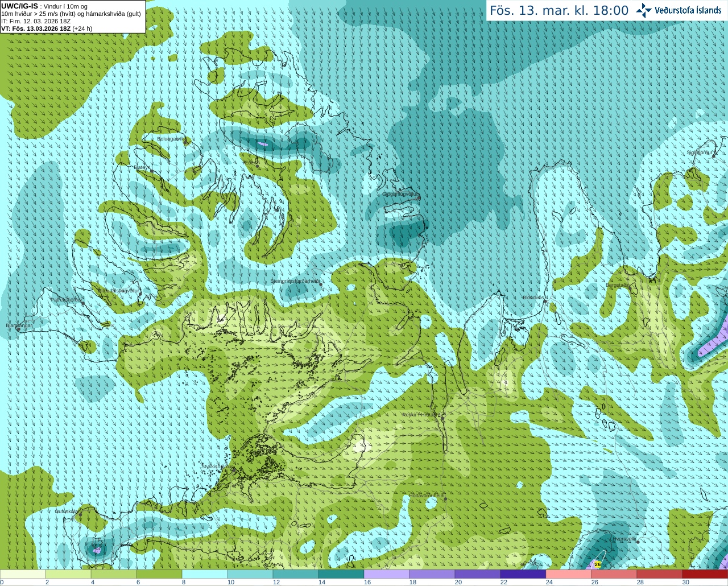The height and width of the screenshot is (586, 728).
Task: Select the Gjögurflugvöllur station label
Action: click(x=400, y=194)
